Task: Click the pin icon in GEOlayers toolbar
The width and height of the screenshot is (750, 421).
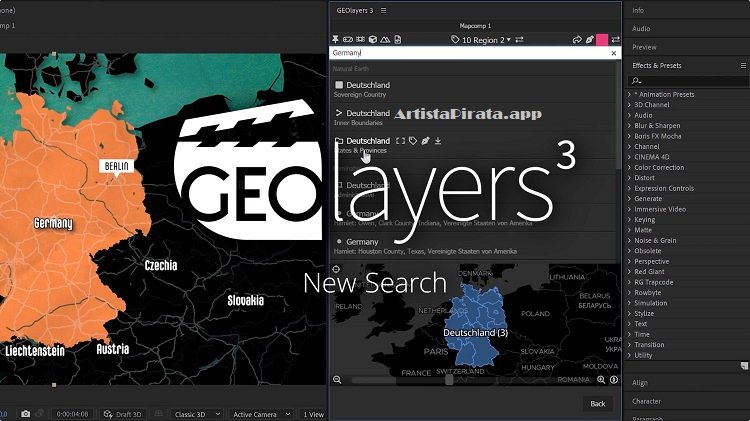Action: 335,39
